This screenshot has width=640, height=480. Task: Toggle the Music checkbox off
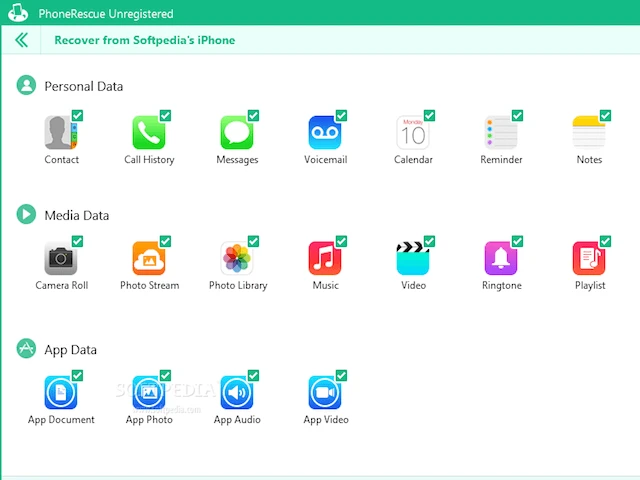(x=341, y=241)
